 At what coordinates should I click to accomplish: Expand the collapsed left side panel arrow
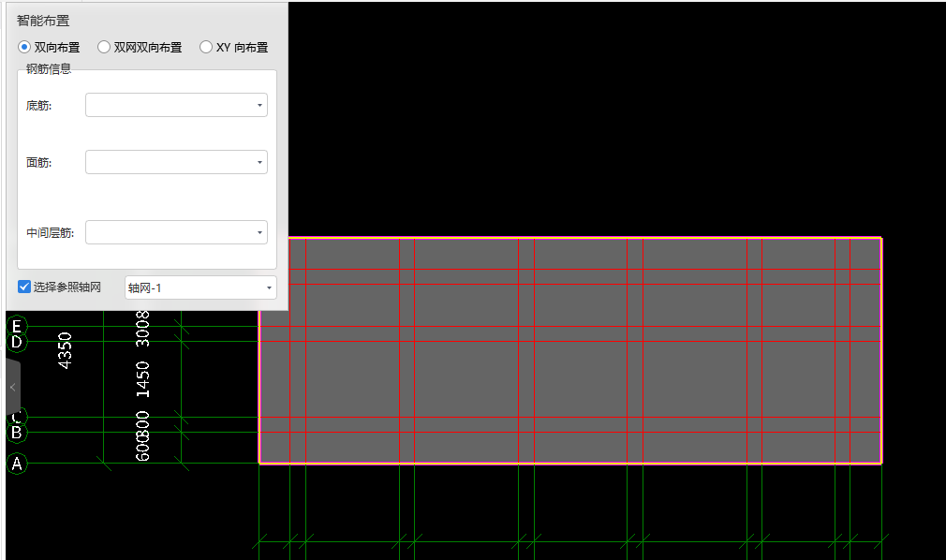(x=13, y=387)
